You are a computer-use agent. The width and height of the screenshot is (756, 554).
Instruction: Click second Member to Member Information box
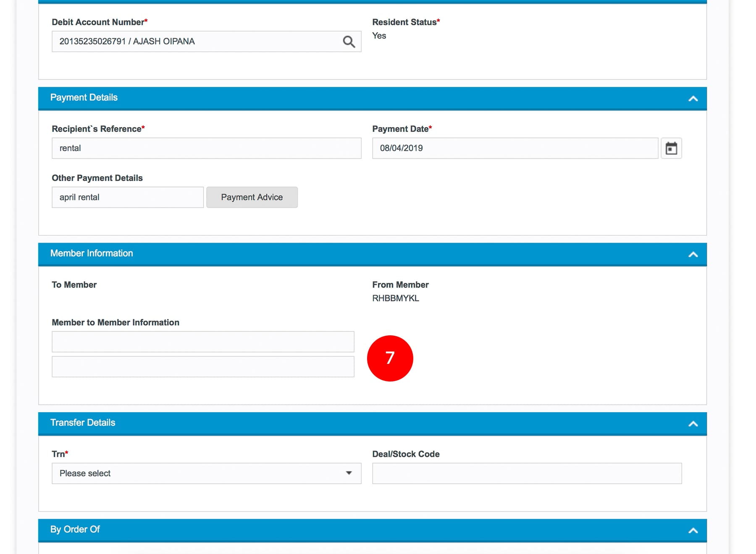click(203, 367)
